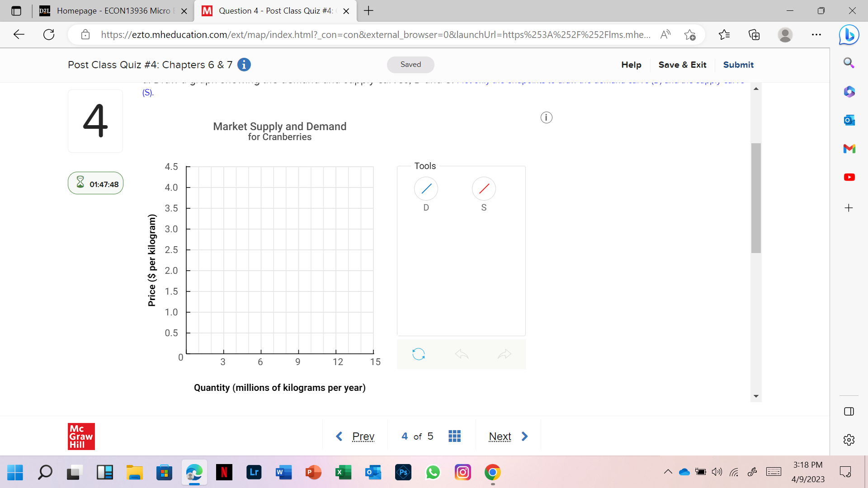Select the D demand line drawing tool
The image size is (868, 488).
tap(425, 189)
